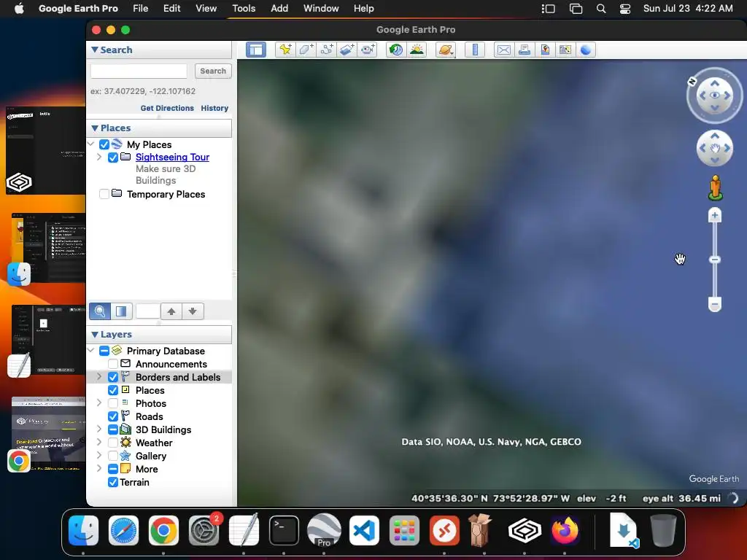The height and width of the screenshot is (560, 747).
Task: Toggle the sidebar visibility button
Action: point(256,50)
